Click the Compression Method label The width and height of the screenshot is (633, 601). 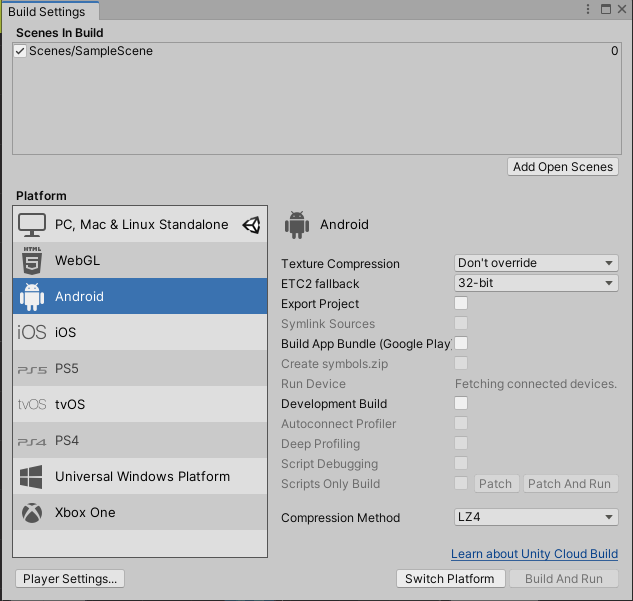pos(341,517)
